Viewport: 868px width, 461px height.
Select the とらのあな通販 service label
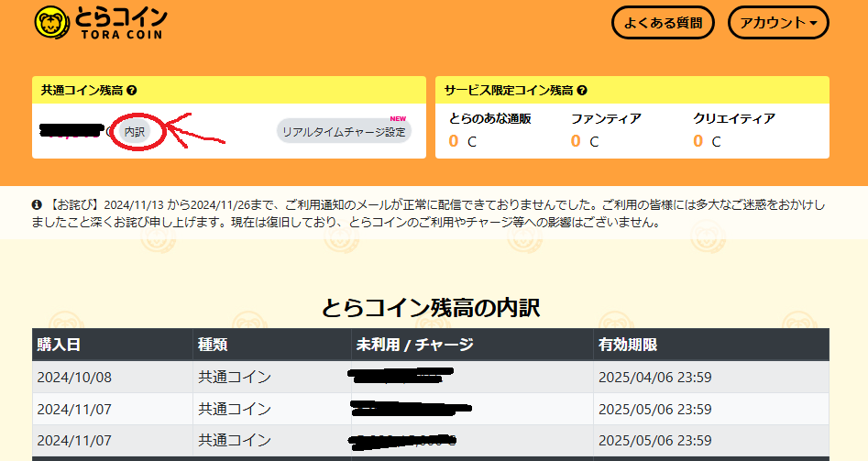(x=490, y=118)
